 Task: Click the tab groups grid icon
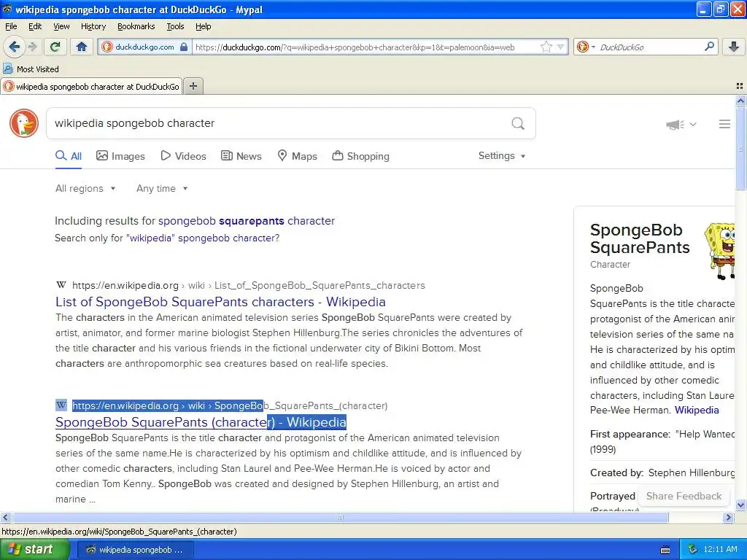coord(740,86)
